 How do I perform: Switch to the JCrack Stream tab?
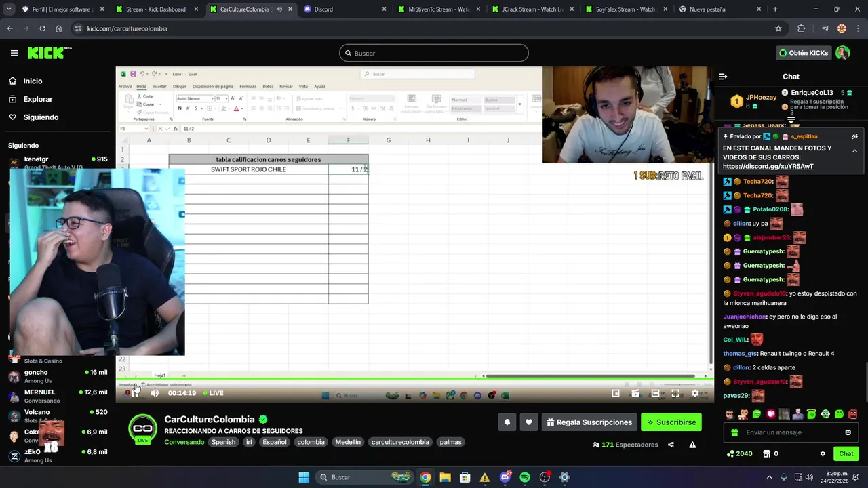pyautogui.click(x=533, y=9)
